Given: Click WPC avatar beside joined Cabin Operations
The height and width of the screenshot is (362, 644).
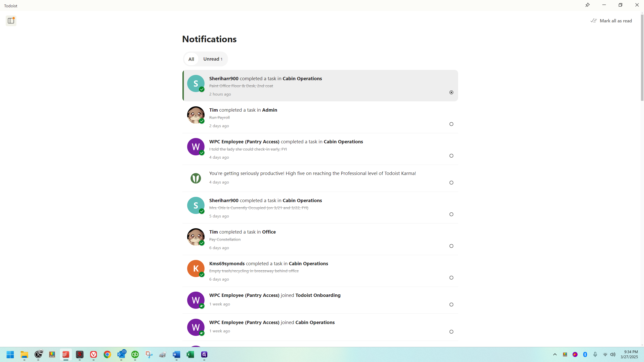Looking at the screenshot, I should 196,327.
